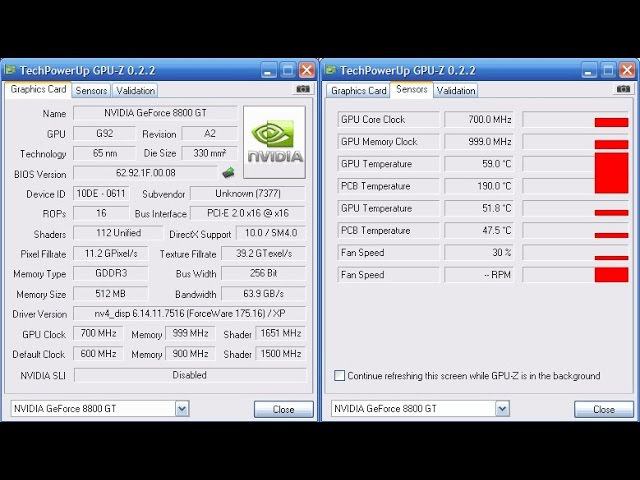The image size is (640, 480).
Task: Click default Shader clock 1500 MHz
Action: click(x=281, y=353)
